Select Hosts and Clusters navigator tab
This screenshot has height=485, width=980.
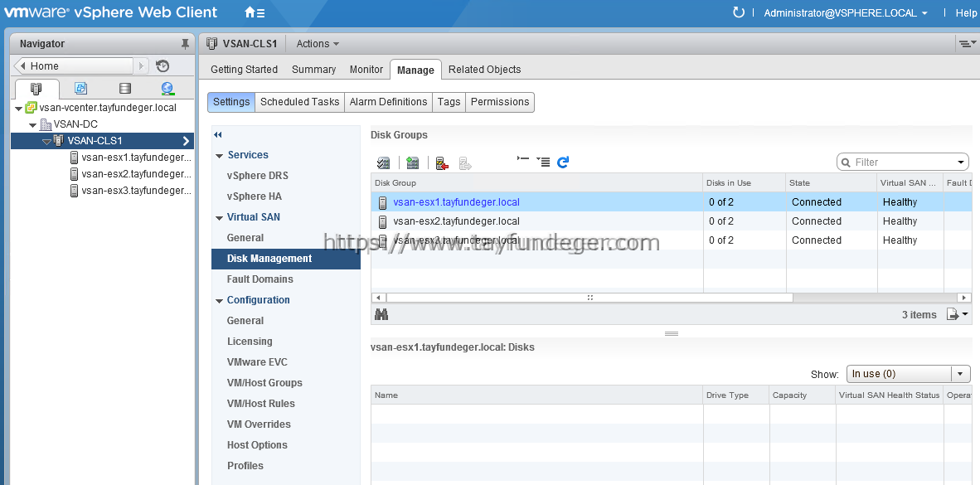[x=36, y=88]
